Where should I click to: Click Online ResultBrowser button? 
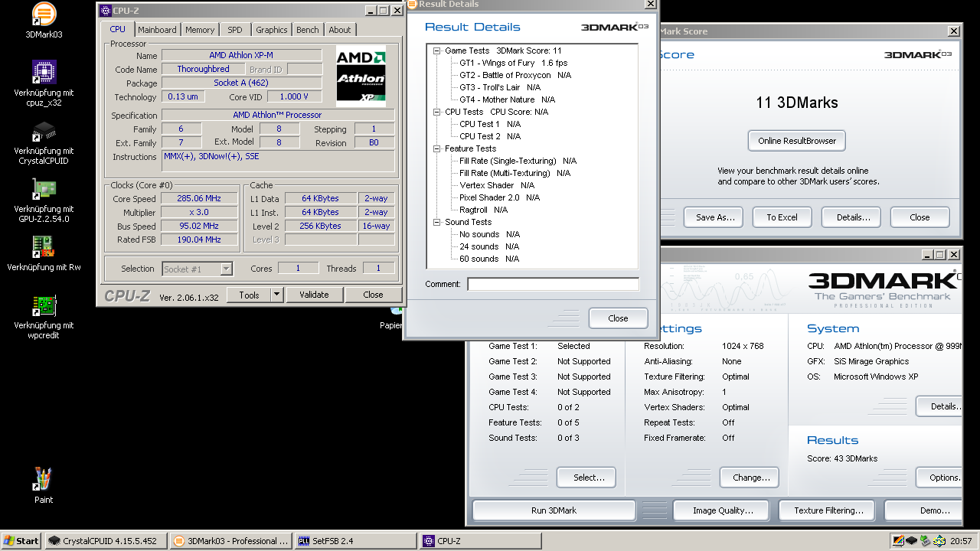pyautogui.click(x=796, y=141)
